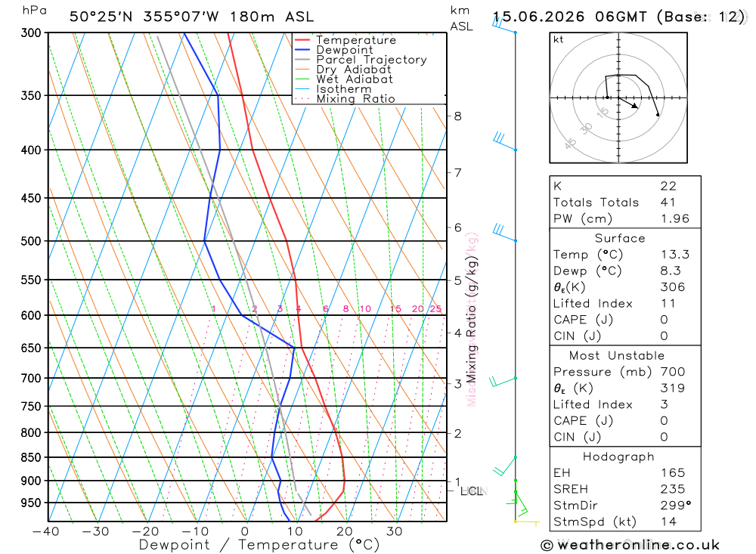Click the gray Parcel Trajectory legend swatch
Screen dimensions: 756x554
pyautogui.click(x=302, y=60)
